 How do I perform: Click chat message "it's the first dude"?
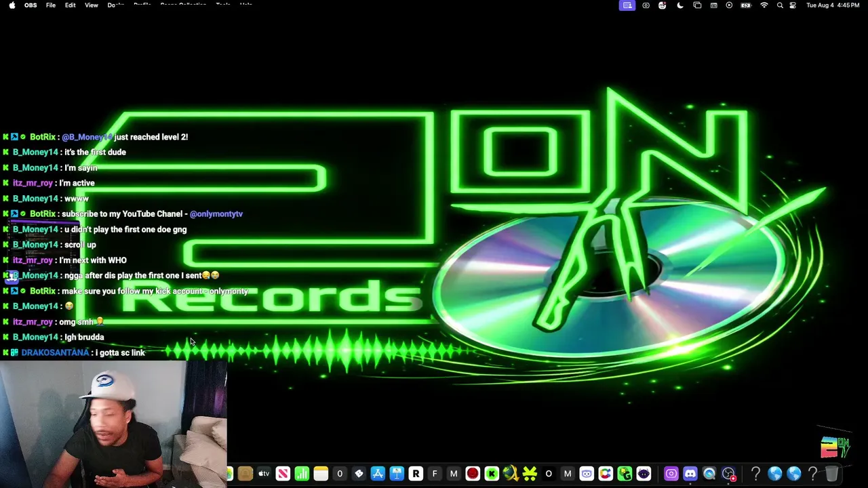[95, 152]
